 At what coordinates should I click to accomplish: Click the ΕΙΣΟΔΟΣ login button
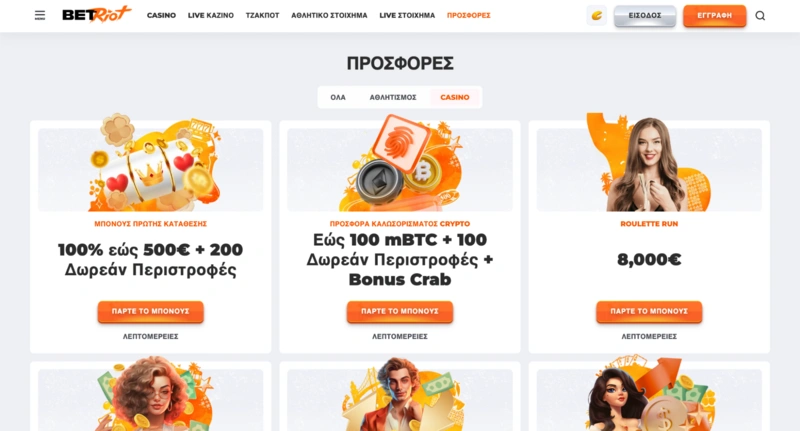[x=645, y=16]
